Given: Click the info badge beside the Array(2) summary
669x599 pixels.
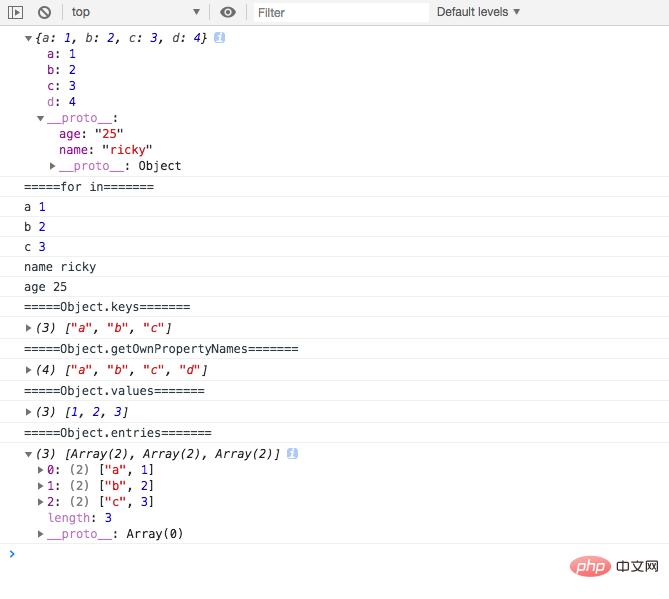Looking at the screenshot, I should click(x=292, y=454).
